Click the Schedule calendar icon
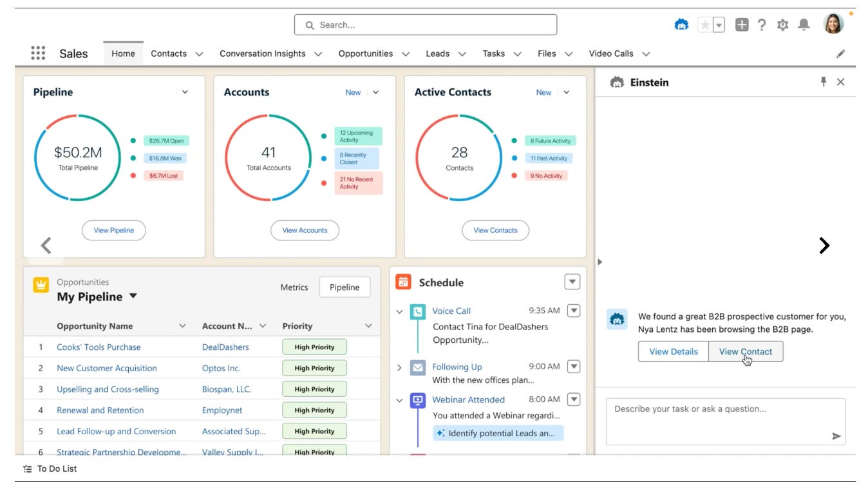The width and height of the screenshot is (868, 491). pyautogui.click(x=402, y=282)
